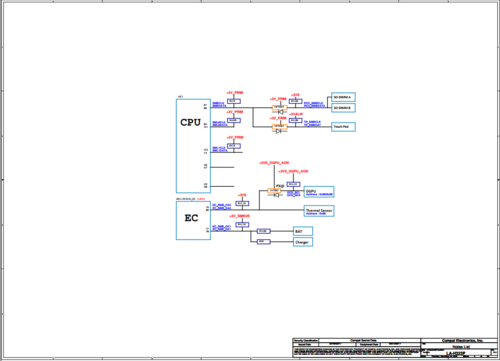Click the PX@ label near DGPU

click(x=280, y=186)
